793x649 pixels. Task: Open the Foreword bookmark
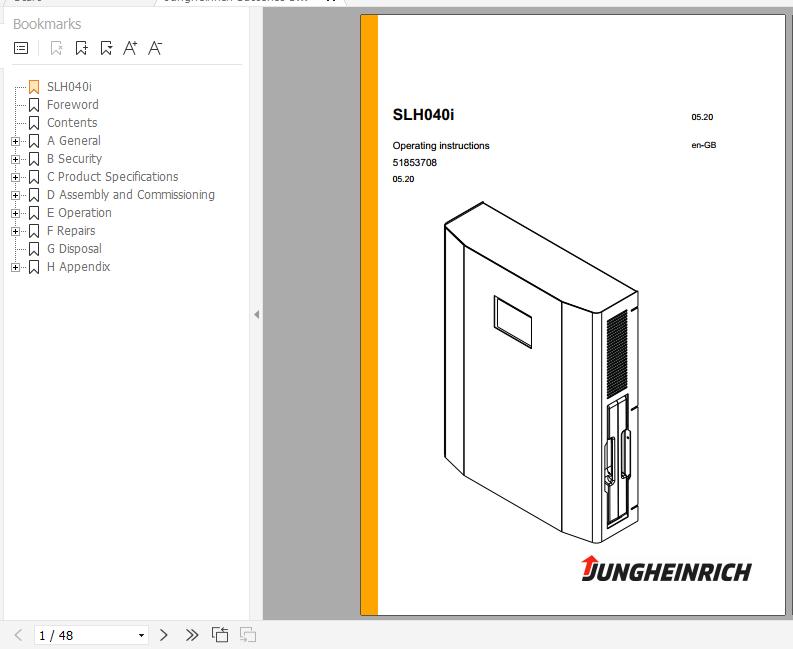pyautogui.click(x=73, y=105)
